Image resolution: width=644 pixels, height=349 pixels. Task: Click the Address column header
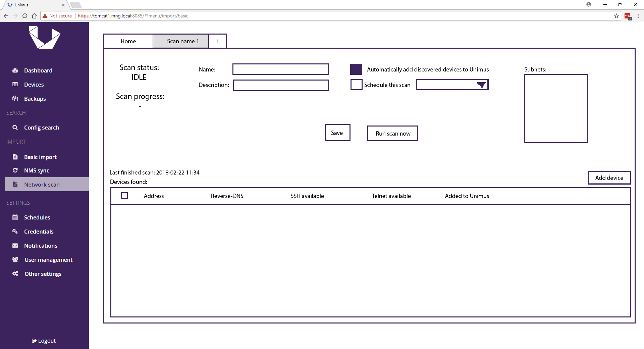pos(154,196)
